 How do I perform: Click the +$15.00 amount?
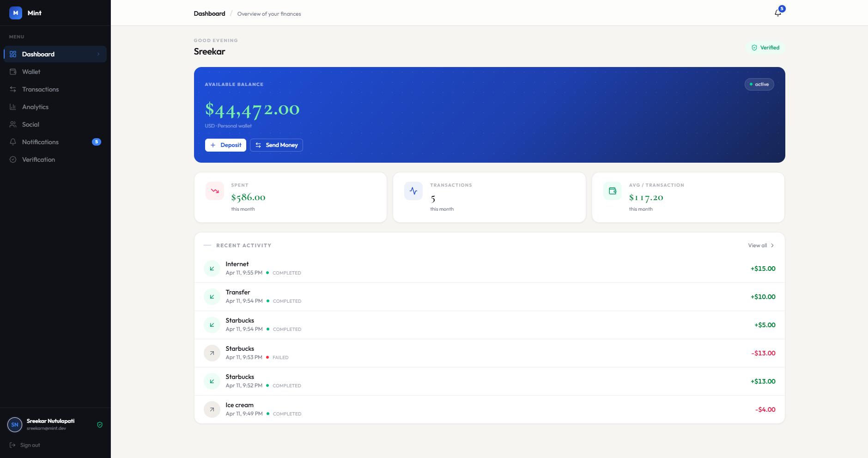click(x=763, y=269)
